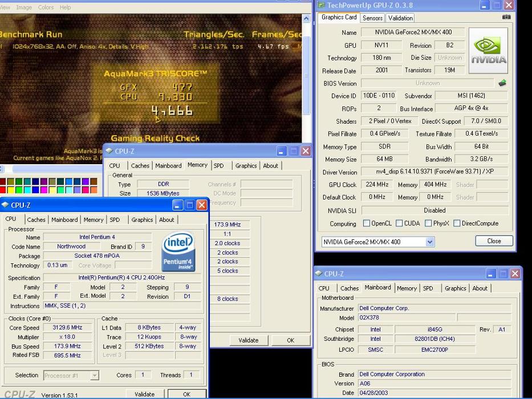
Task: Select the Graphics Card tab in GPU-Z
Action: [339, 17]
